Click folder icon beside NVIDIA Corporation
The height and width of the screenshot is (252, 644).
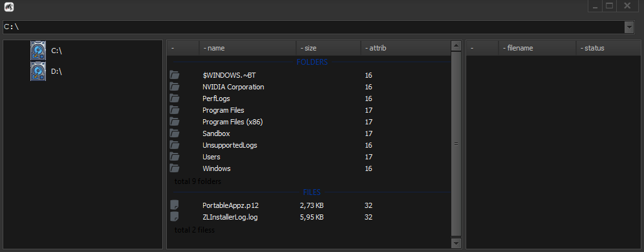point(175,87)
